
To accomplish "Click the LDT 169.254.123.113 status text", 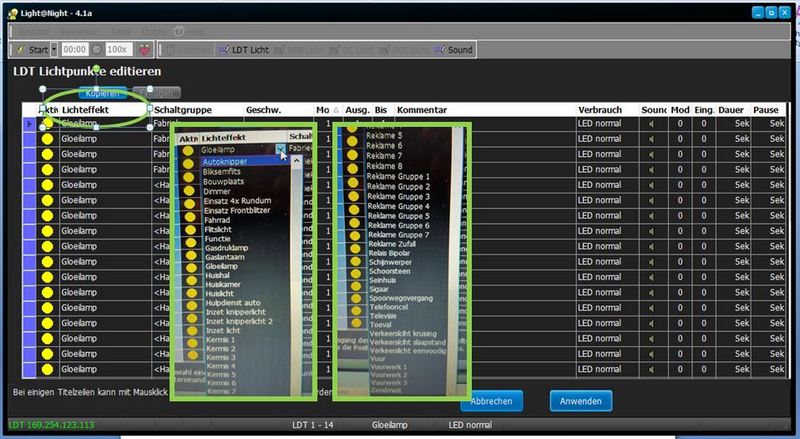I will click(52, 425).
